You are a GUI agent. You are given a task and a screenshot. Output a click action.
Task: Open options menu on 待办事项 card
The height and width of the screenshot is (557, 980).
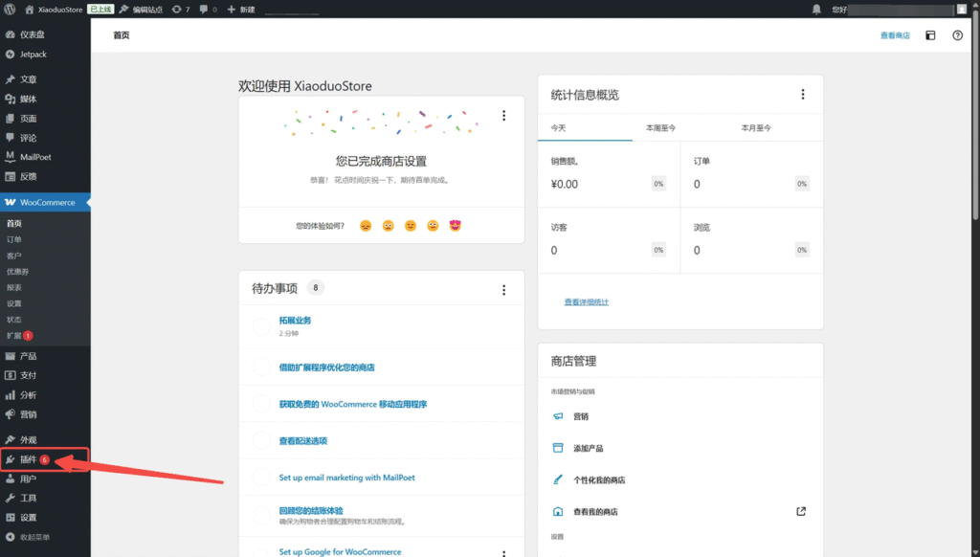tap(503, 290)
